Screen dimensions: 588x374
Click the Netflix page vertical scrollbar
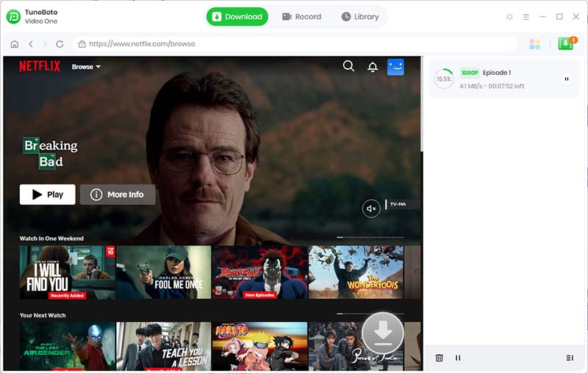pos(421,105)
